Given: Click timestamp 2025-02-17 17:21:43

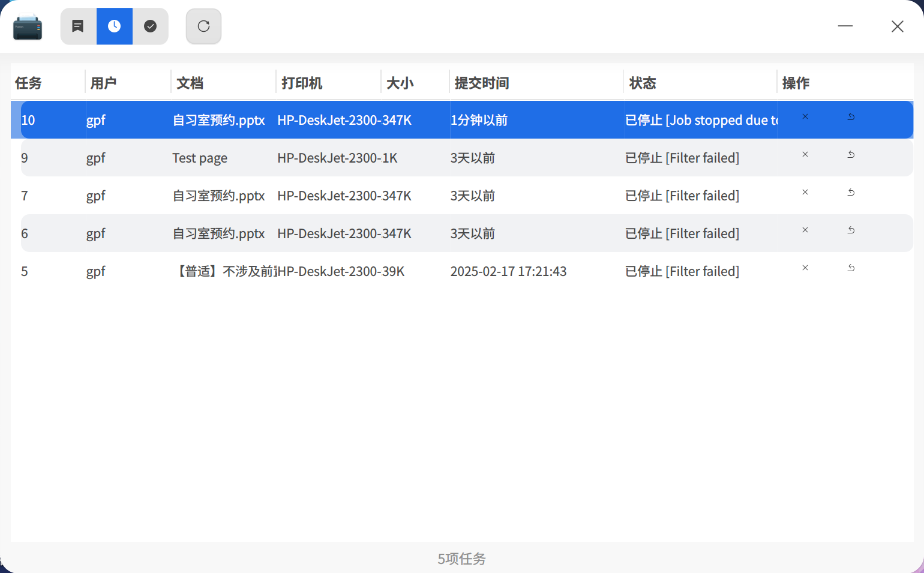Looking at the screenshot, I should (x=508, y=271).
